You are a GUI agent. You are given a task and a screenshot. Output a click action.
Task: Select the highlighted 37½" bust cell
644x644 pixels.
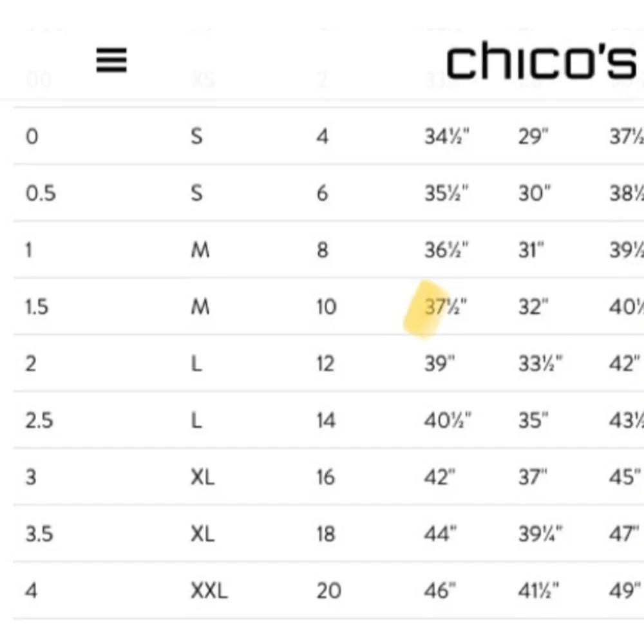click(445, 307)
